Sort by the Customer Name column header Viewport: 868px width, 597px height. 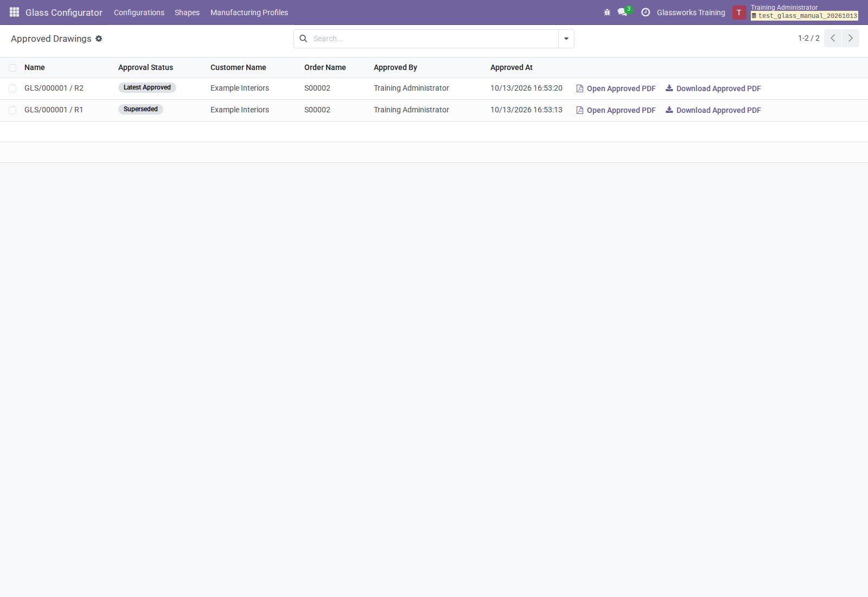(x=238, y=67)
